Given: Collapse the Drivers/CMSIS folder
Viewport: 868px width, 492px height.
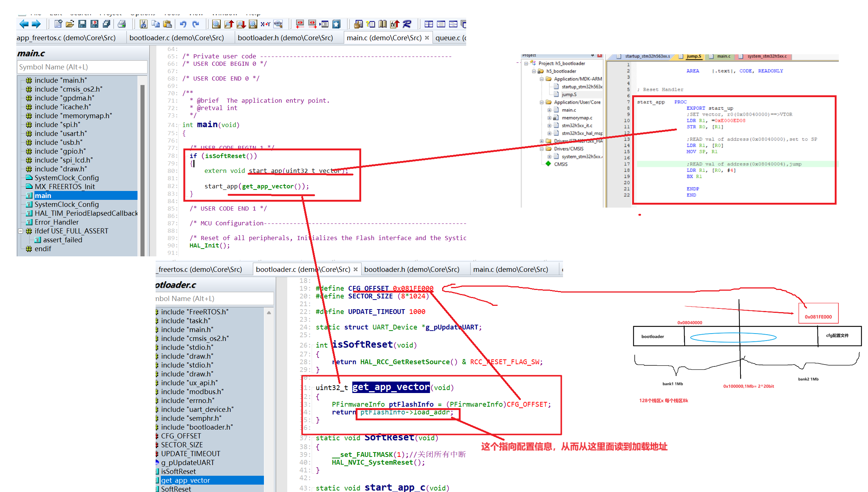Looking at the screenshot, I should tap(542, 149).
